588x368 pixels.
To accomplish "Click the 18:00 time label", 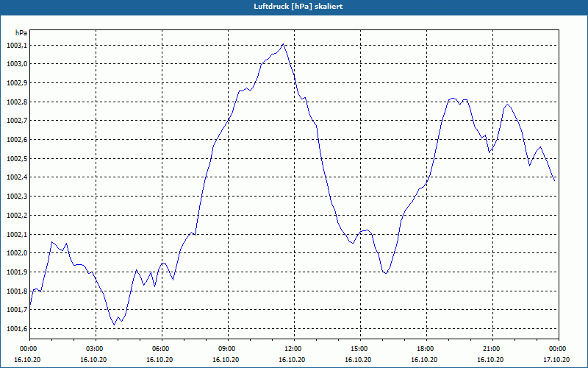I will pos(426,349).
